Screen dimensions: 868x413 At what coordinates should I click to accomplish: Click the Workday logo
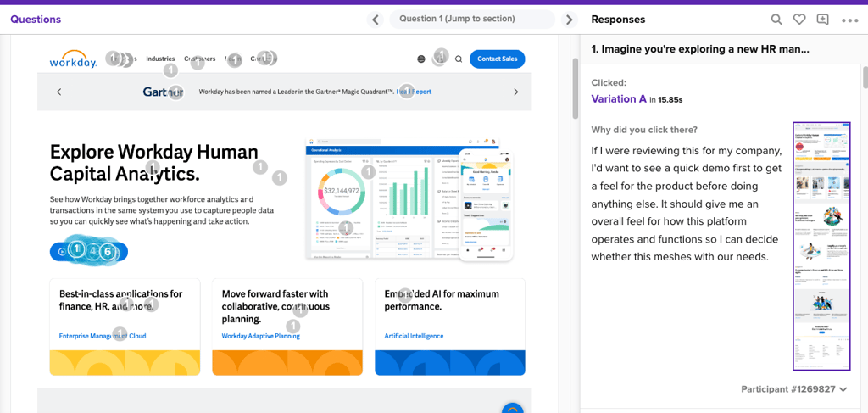(x=73, y=59)
